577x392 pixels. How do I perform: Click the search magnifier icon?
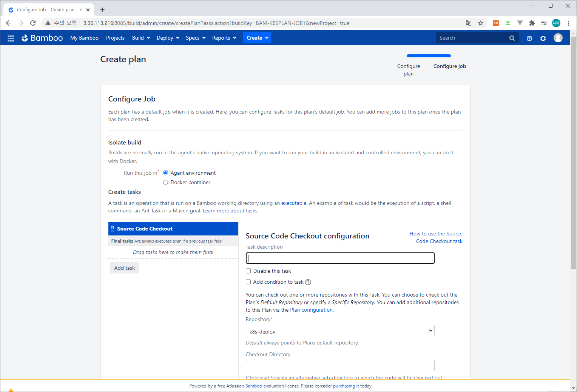coord(512,38)
